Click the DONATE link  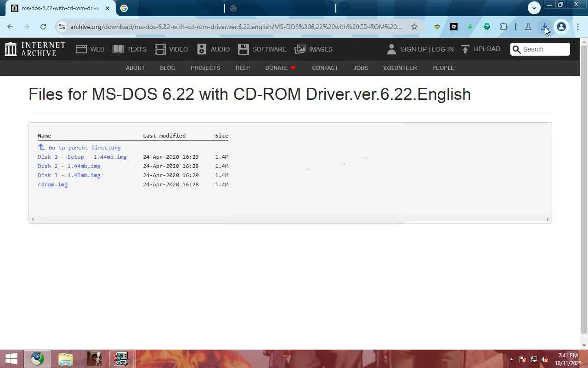pos(280,68)
